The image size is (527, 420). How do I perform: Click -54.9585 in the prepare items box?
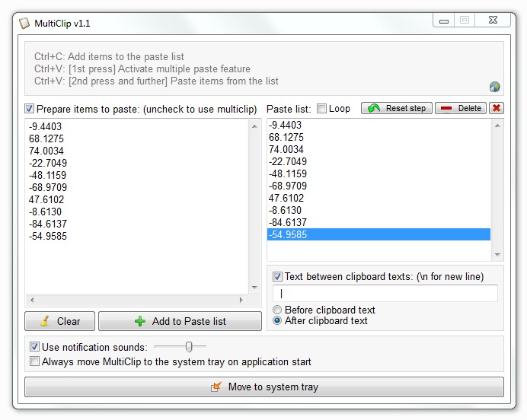coord(48,236)
